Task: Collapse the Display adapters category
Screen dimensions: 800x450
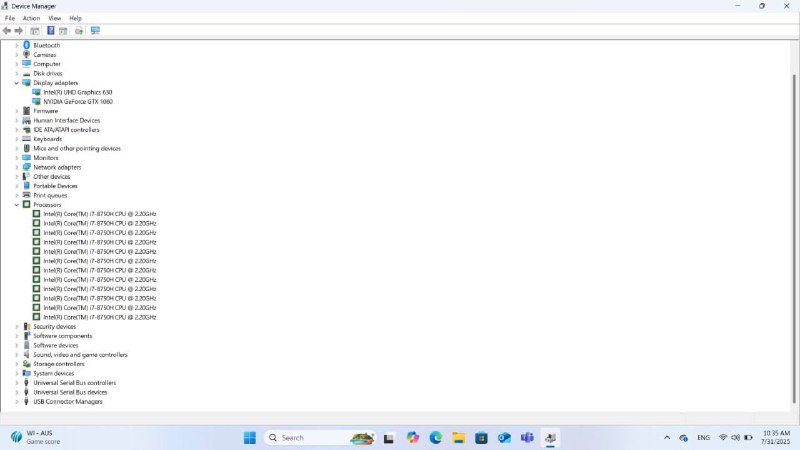Action: tap(16, 83)
